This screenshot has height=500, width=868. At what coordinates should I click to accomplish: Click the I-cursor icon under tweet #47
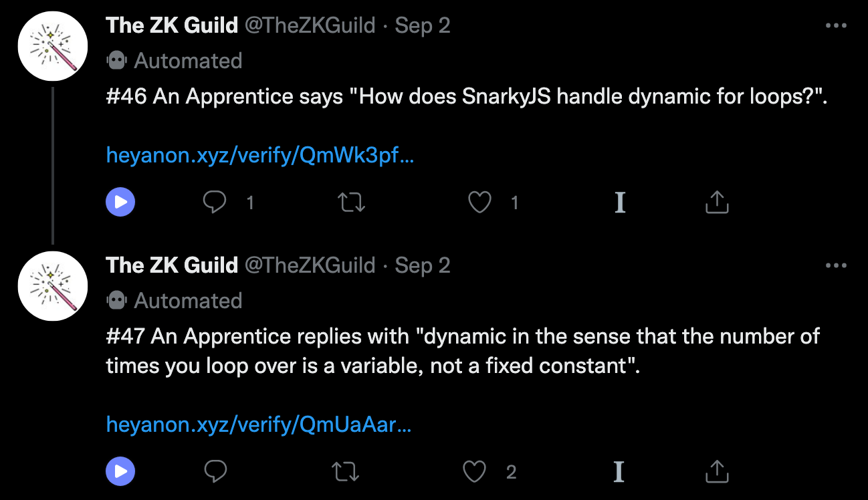coord(619,471)
